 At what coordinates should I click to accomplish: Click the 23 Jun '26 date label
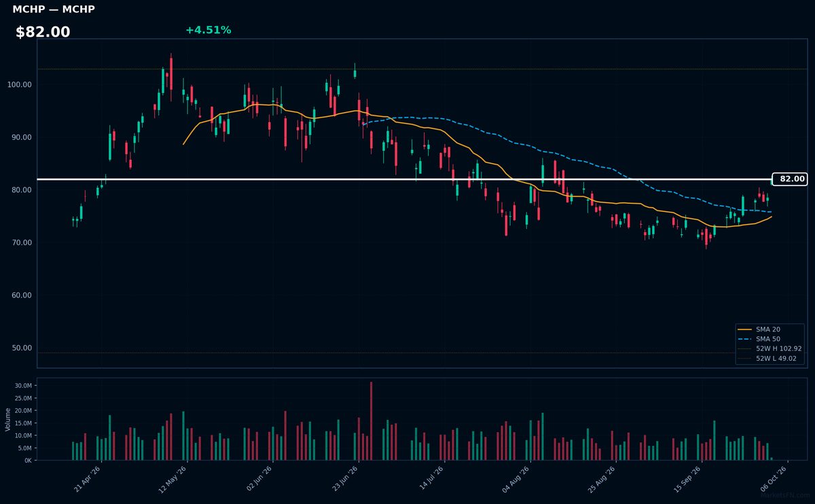[x=345, y=479]
